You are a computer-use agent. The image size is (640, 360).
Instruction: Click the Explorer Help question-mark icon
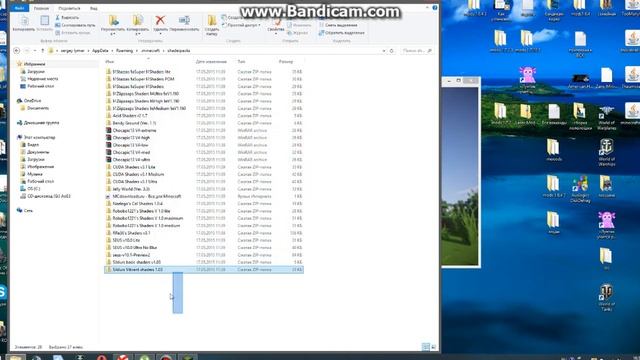(x=435, y=8)
